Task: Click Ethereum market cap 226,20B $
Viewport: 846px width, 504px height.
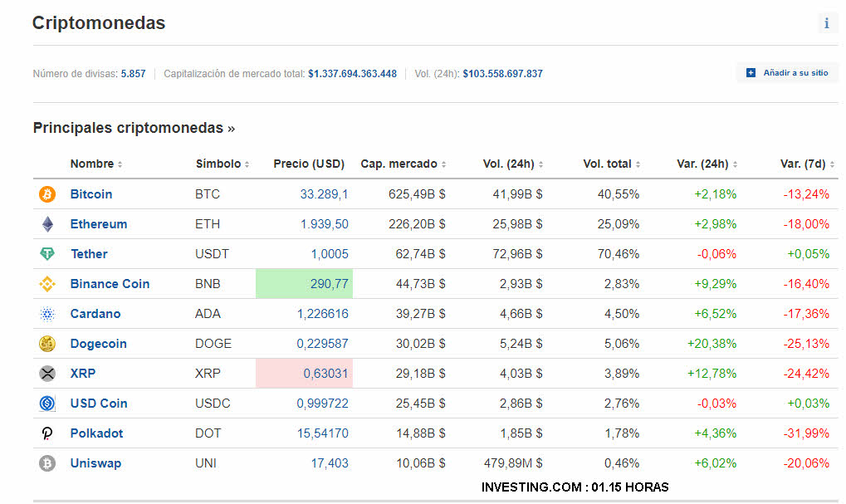Action: 417,224
